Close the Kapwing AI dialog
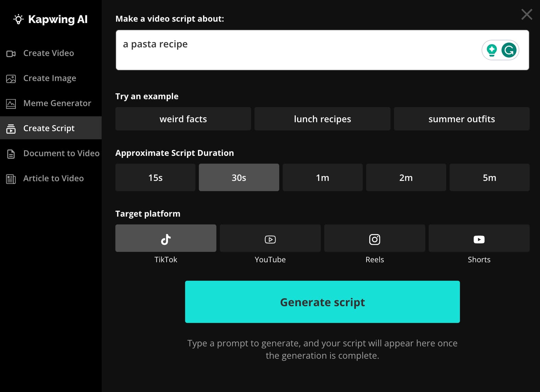 pos(527,14)
